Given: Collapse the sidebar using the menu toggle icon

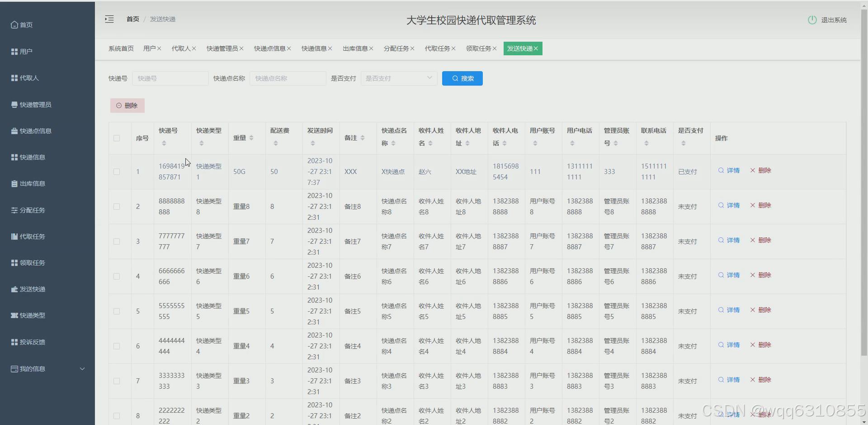Looking at the screenshot, I should [x=109, y=19].
